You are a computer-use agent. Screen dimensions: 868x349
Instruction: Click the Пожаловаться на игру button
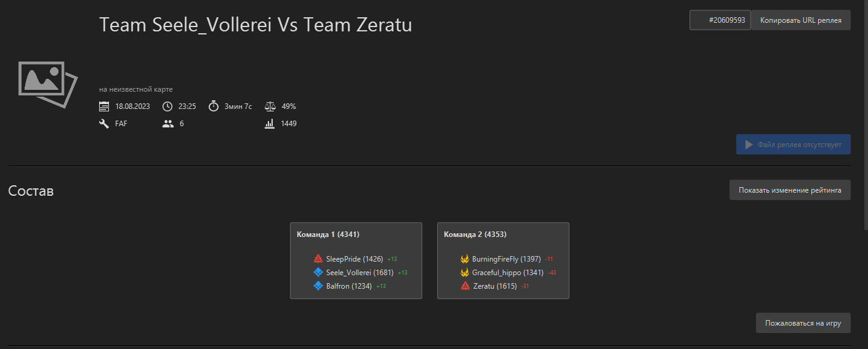click(x=803, y=323)
